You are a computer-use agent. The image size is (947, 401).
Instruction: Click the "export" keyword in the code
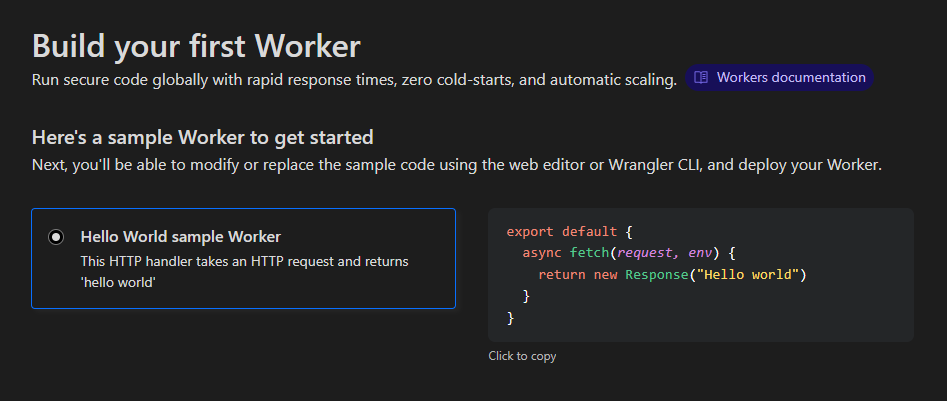click(x=530, y=231)
